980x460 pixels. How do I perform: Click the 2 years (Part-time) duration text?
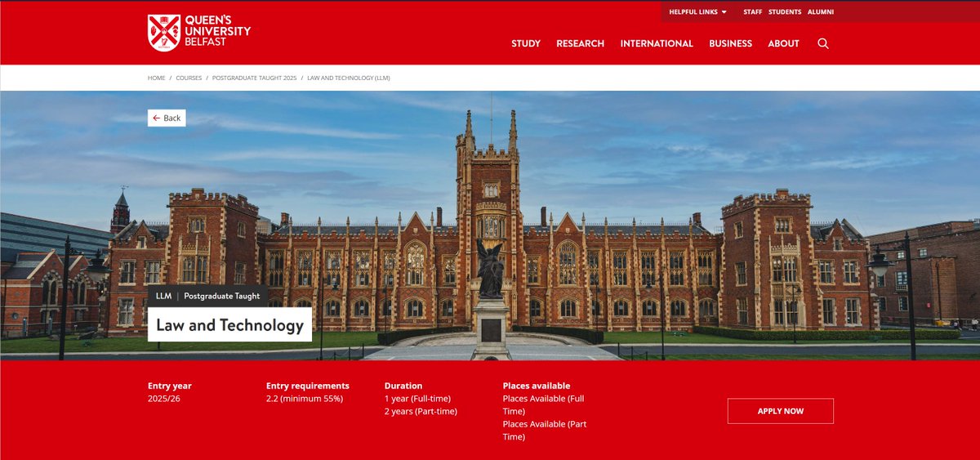(421, 412)
